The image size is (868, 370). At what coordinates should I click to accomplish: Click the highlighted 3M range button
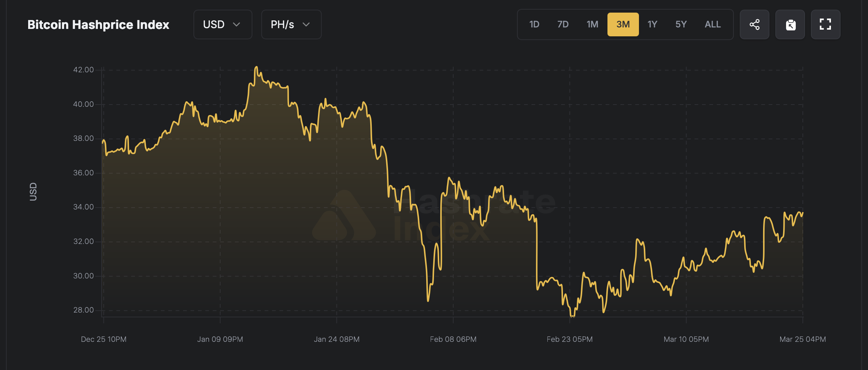[623, 24]
